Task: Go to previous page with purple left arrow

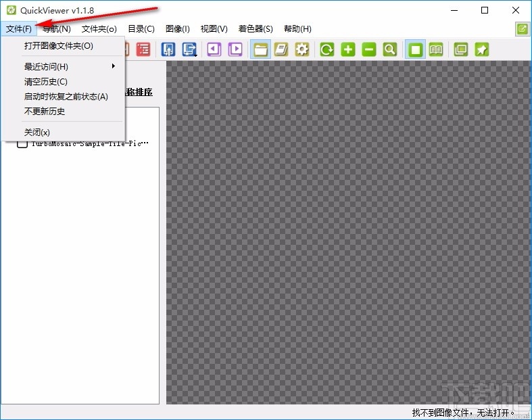Action: pos(214,49)
